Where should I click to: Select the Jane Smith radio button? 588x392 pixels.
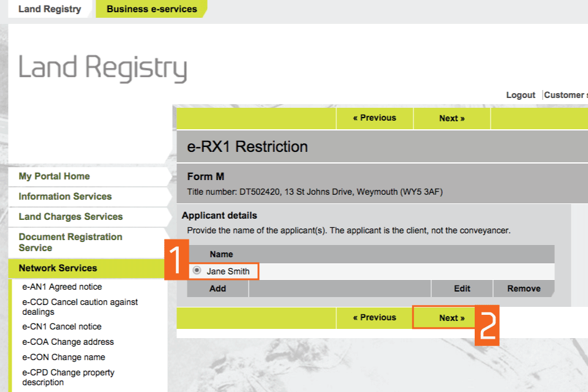point(197,271)
